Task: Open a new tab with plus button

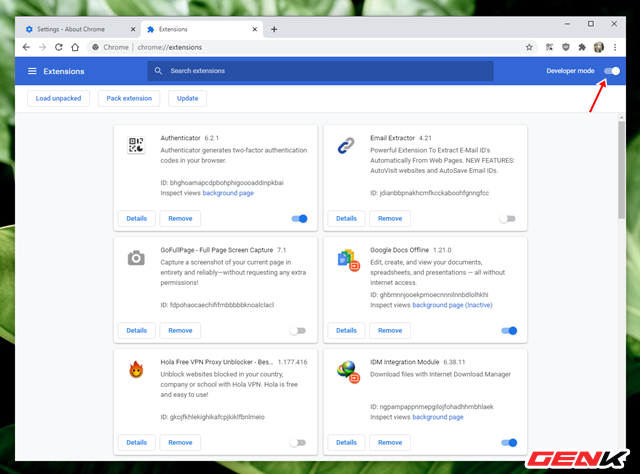Action: [x=274, y=29]
